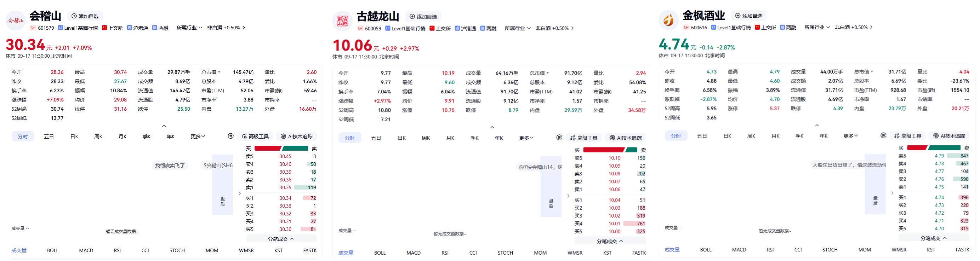Select 五日 tab in 金枫酒业 panel
The height and width of the screenshot is (261, 980).
pos(702,136)
